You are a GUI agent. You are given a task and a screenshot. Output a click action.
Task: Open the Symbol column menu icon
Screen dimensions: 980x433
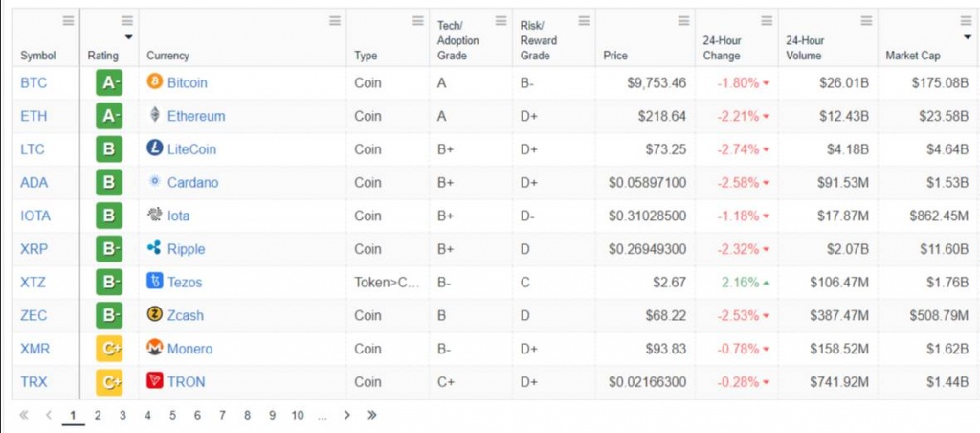pos(68,21)
